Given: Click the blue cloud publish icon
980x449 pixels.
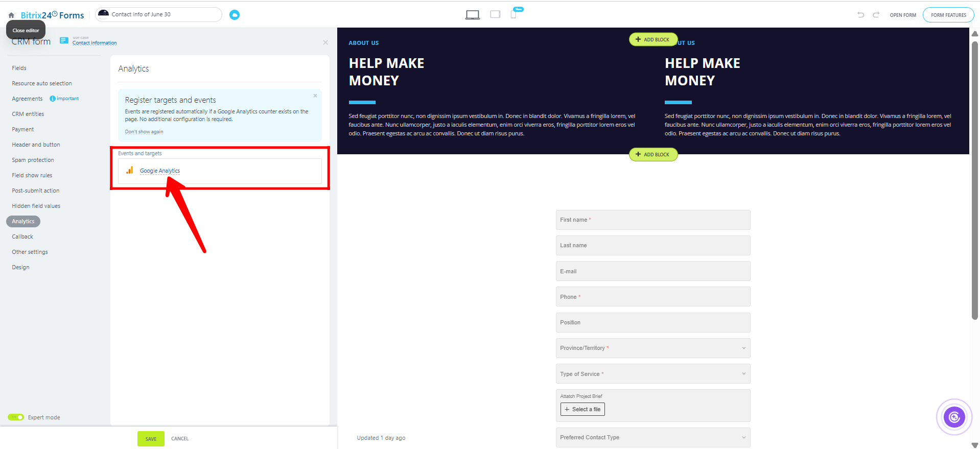Looking at the screenshot, I should [235, 15].
